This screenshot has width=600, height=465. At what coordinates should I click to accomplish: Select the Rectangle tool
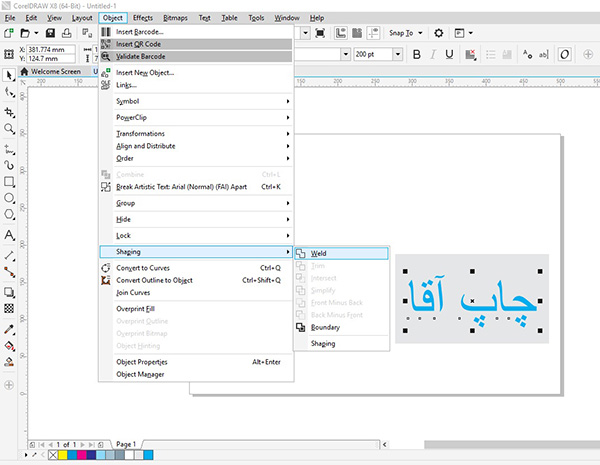point(9,181)
